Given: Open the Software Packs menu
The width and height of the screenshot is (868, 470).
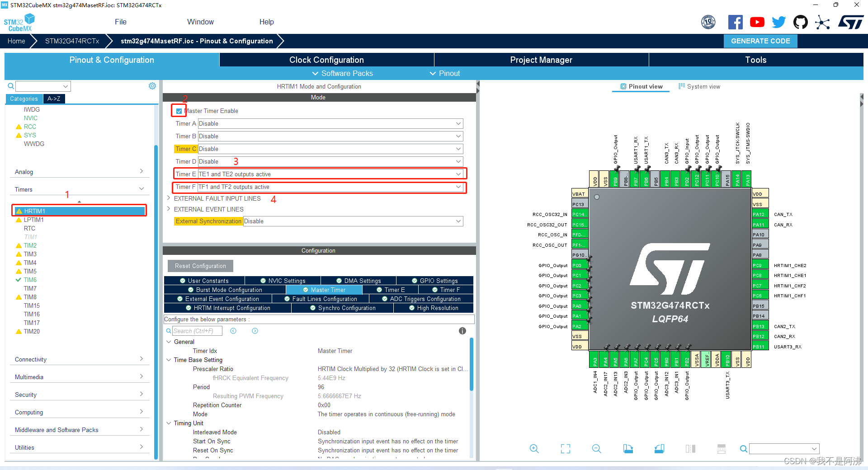Looking at the screenshot, I should pyautogui.click(x=342, y=73).
